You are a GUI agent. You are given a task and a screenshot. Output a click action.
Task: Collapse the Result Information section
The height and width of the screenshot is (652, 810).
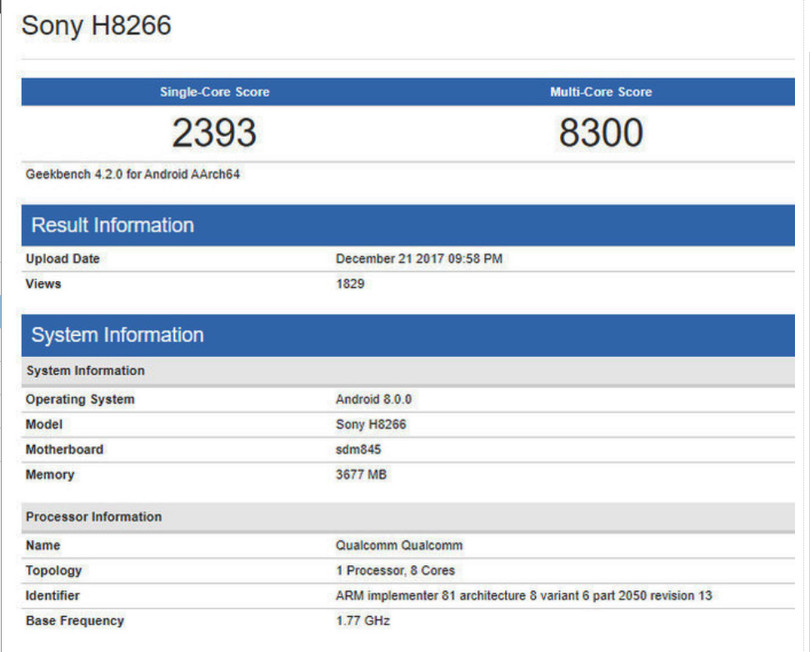click(111, 225)
